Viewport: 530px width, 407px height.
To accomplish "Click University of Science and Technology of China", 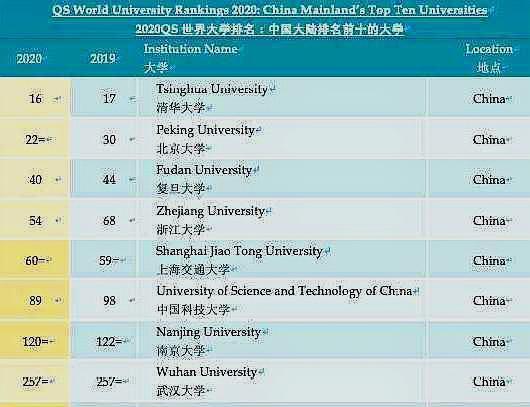I will pos(284,291).
